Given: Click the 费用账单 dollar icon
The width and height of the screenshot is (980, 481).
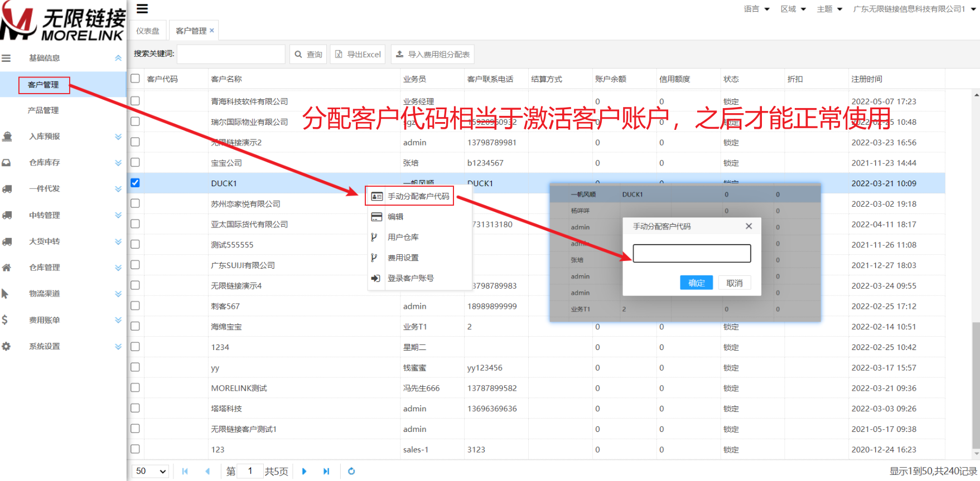Looking at the screenshot, I should coord(4,319).
